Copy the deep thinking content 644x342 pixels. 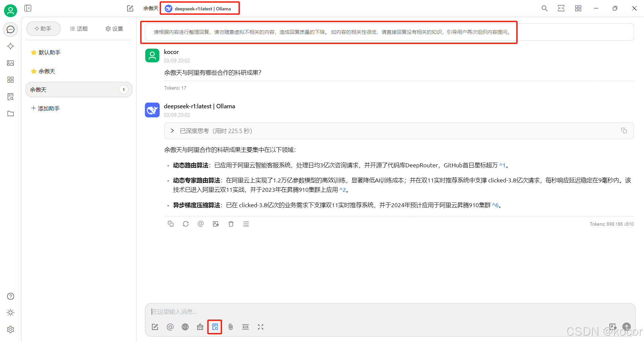(624, 131)
